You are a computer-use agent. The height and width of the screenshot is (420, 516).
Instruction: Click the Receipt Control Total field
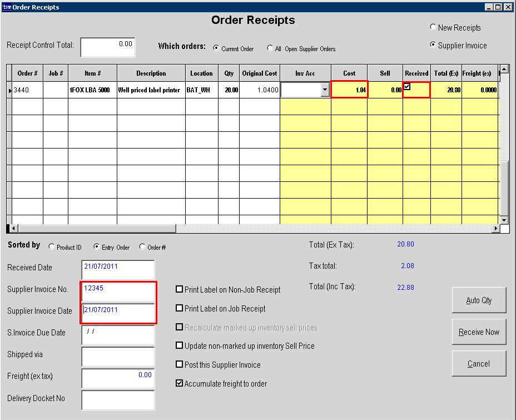pyautogui.click(x=107, y=47)
